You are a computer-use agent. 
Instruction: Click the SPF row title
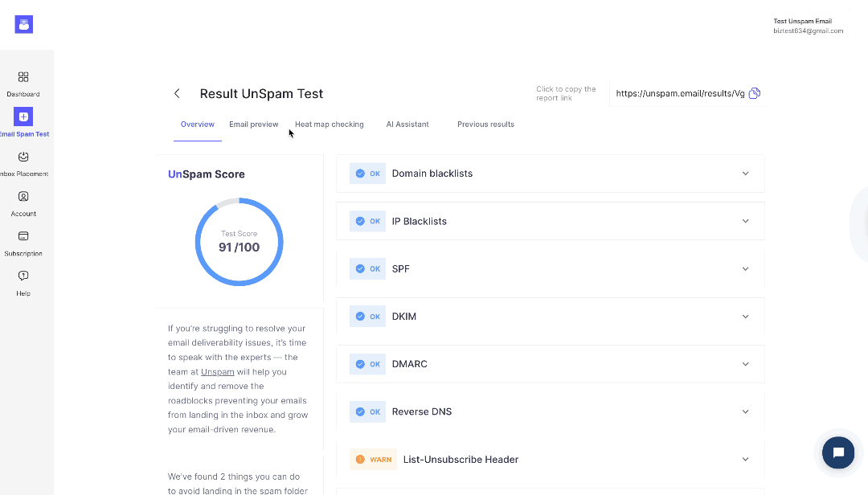401,269
